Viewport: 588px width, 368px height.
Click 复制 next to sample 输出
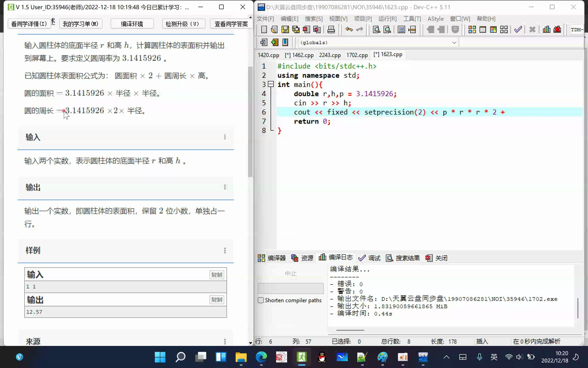(217, 300)
